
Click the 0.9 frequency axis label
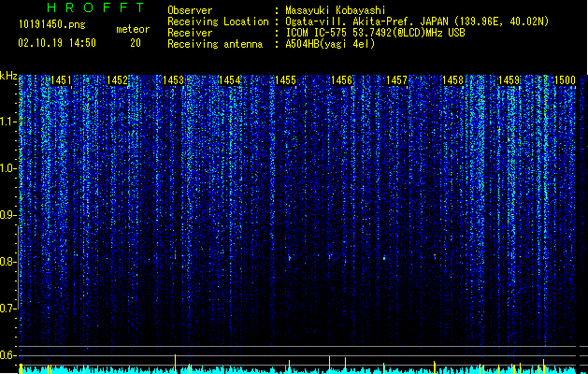[x=7, y=215]
